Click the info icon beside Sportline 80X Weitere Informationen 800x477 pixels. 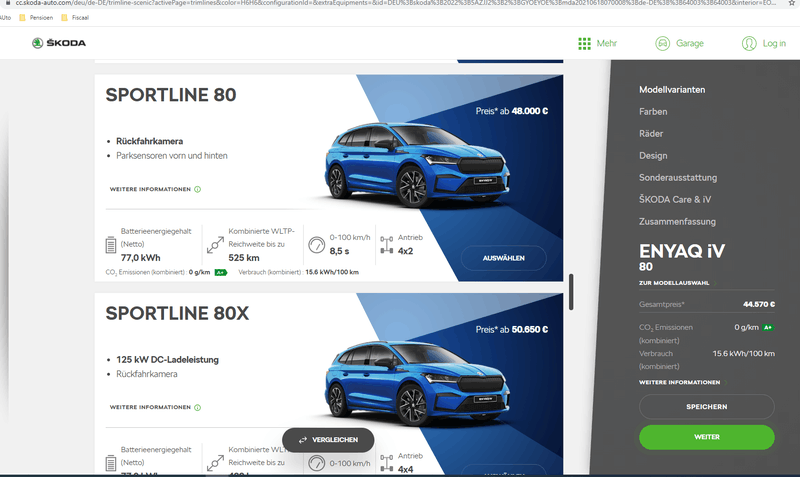(197, 408)
